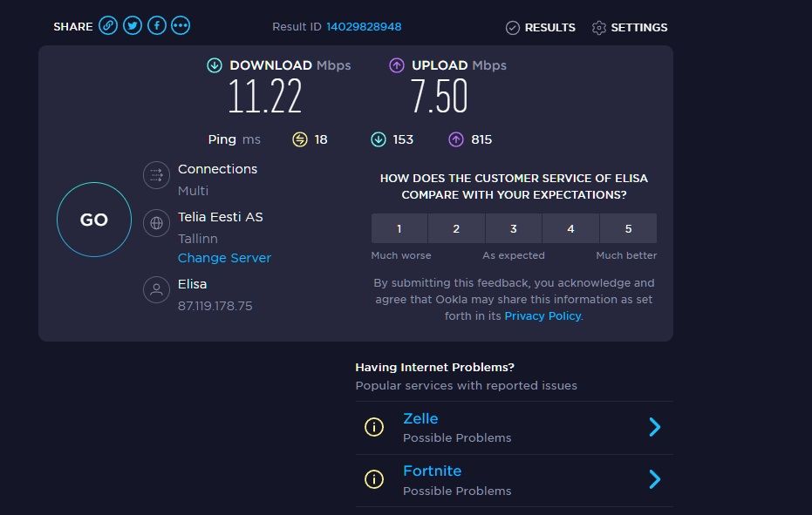Image resolution: width=812 pixels, height=515 pixels.
Task: Click the copy link share icon
Action: pos(108,26)
